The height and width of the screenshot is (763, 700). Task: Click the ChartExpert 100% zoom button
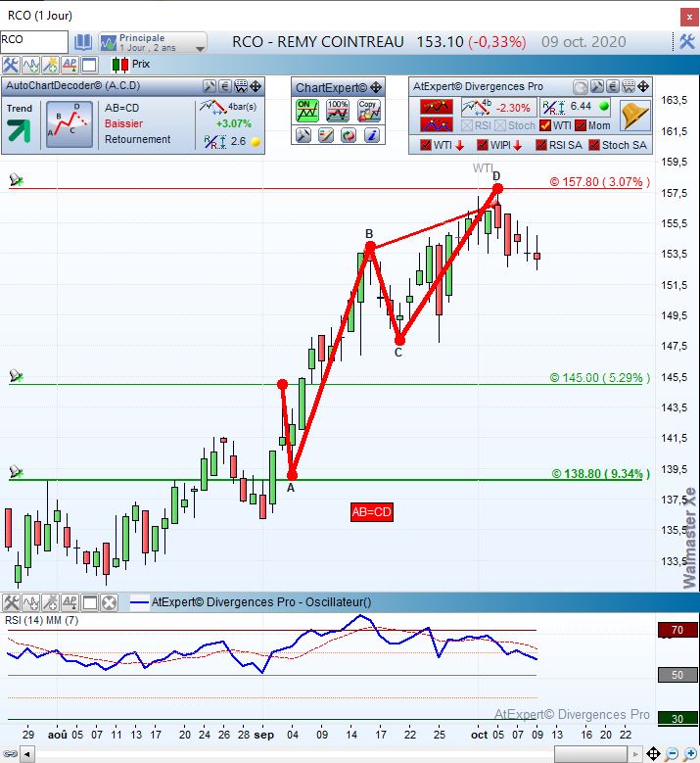click(x=338, y=111)
